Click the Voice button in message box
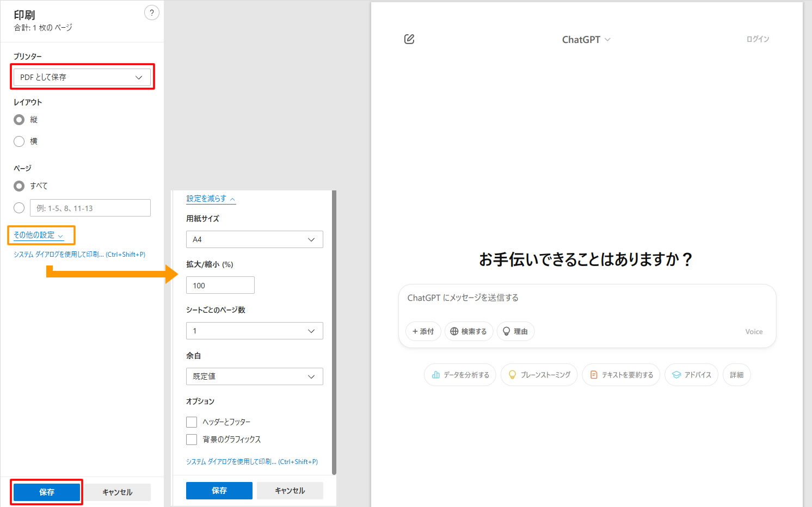This screenshot has width=812, height=507. (754, 331)
